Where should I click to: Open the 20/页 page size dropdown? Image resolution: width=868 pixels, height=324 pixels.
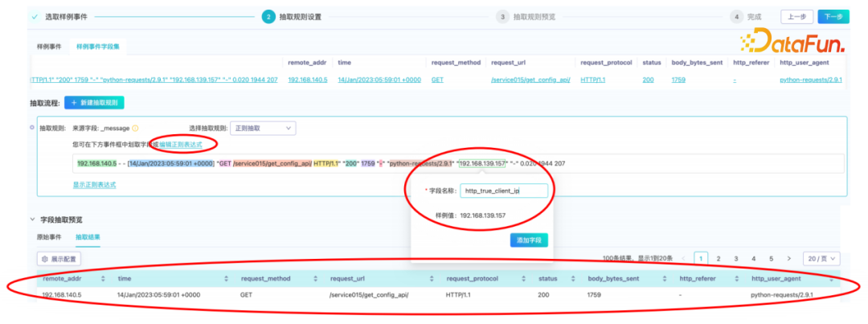click(x=821, y=258)
